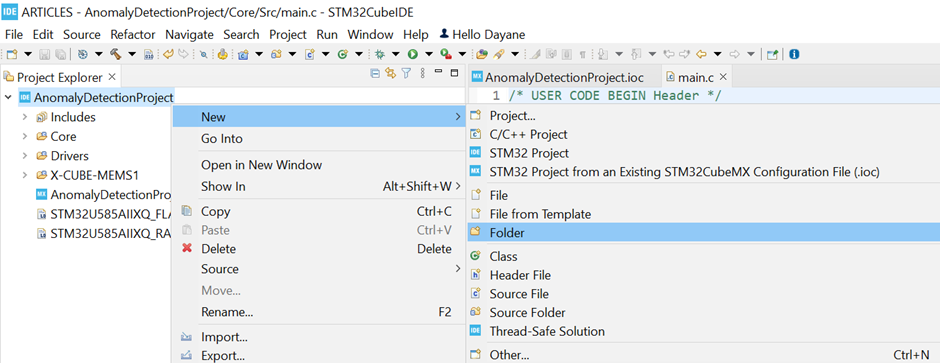This screenshot has width=940, height=363.
Task: Click the Filter funnel icon in Project Explorer
Action: (x=406, y=74)
